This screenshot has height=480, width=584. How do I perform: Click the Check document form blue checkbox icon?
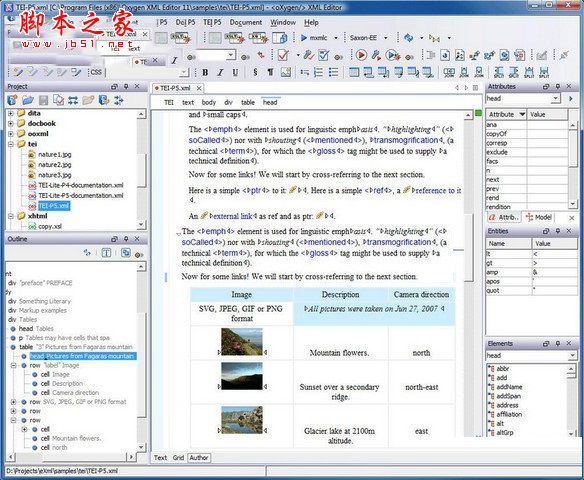pos(323,55)
